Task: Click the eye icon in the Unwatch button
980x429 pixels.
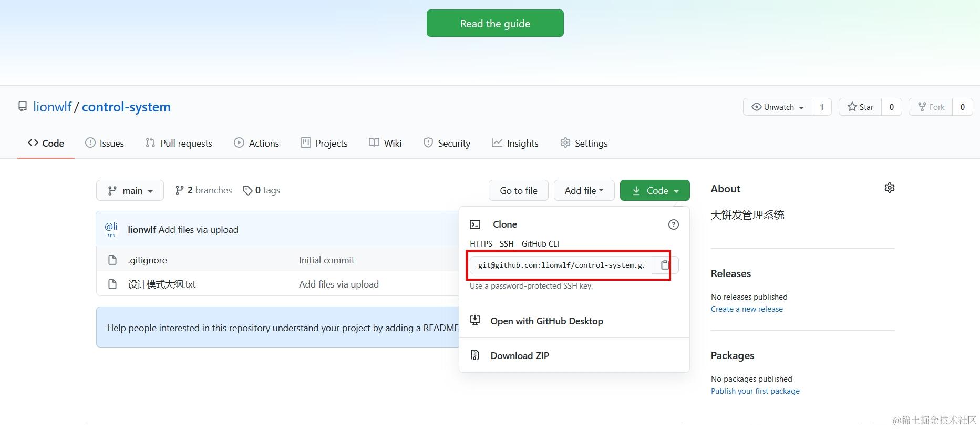Action: pos(756,107)
